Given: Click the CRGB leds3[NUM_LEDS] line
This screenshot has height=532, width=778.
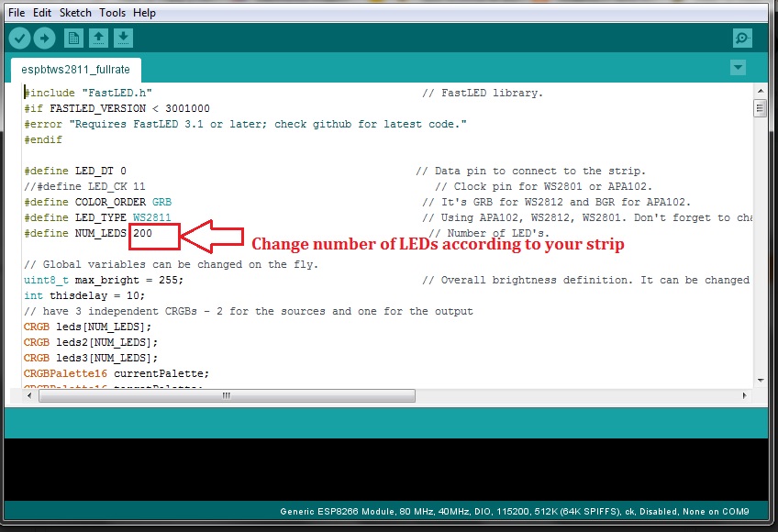Looking at the screenshot, I should coord(91,359).
